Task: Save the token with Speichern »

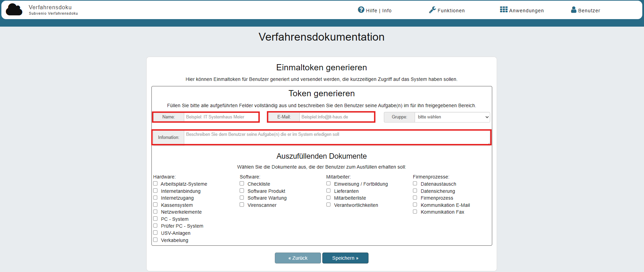Action: tap(345, 258)
